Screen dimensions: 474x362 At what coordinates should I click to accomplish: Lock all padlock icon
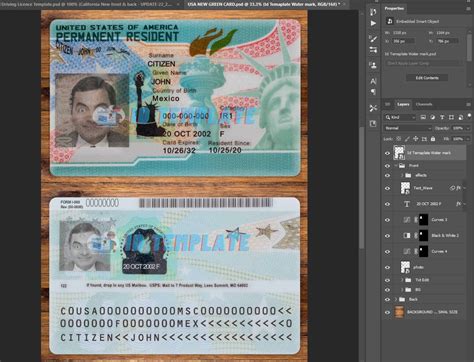coord(433,139)
